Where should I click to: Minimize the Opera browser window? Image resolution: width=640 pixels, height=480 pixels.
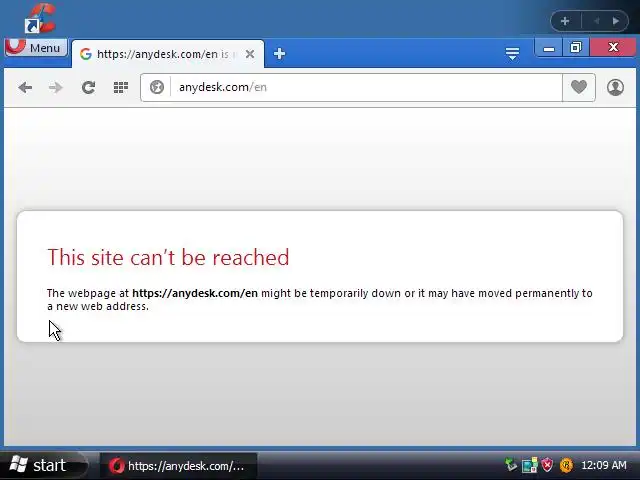tap(549, 48)
